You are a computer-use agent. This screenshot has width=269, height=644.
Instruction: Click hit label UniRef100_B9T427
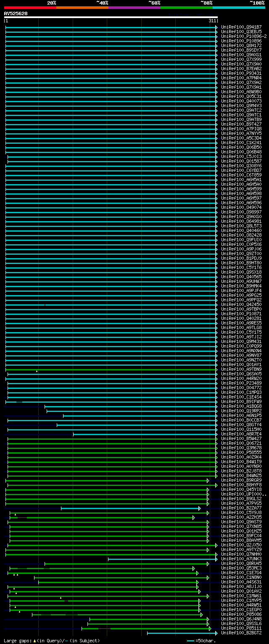[241, 124]
